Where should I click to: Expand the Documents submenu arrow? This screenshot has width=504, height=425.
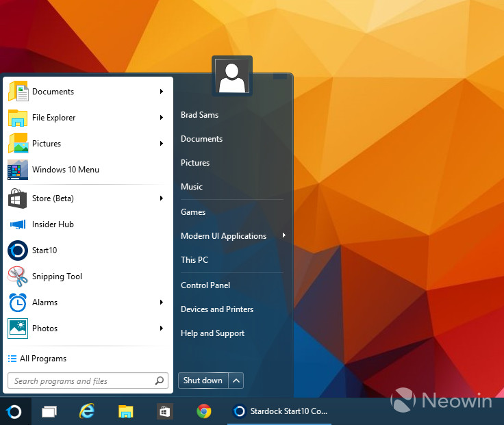coord(162,92)
